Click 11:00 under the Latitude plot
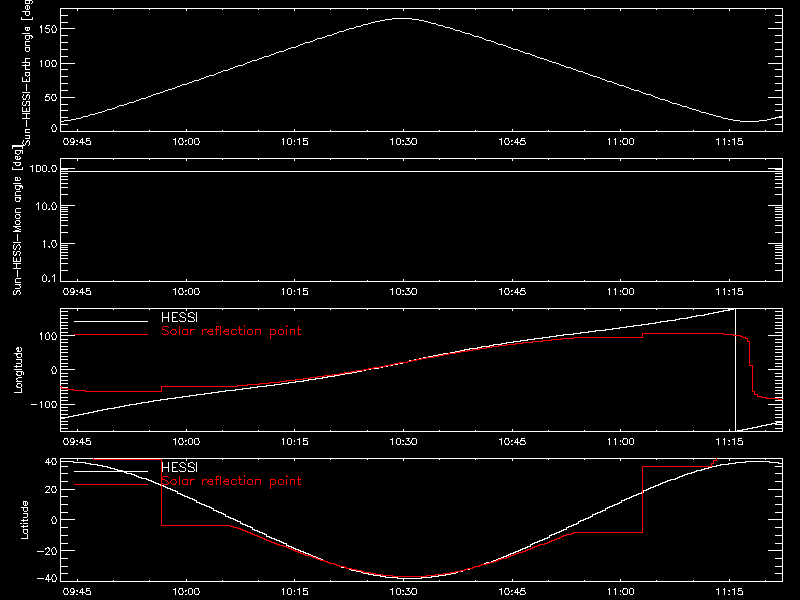Viewport: 800px width, 600px height. tap(620, 592)
